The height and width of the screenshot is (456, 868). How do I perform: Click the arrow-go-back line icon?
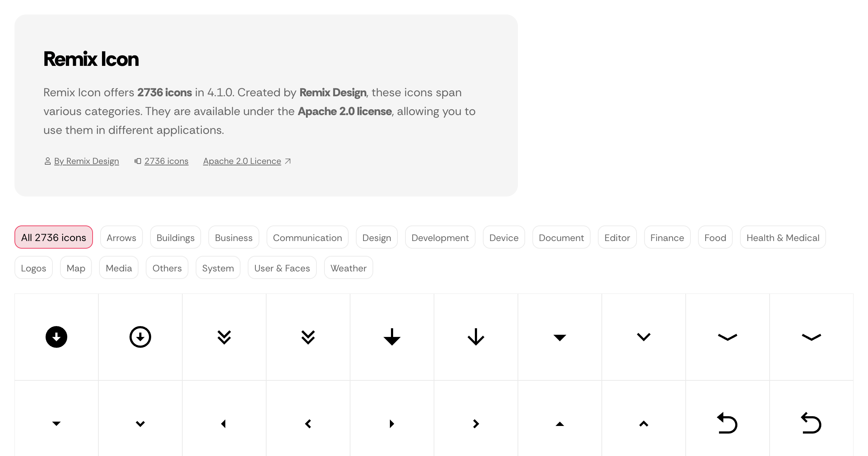pos(812,423)
